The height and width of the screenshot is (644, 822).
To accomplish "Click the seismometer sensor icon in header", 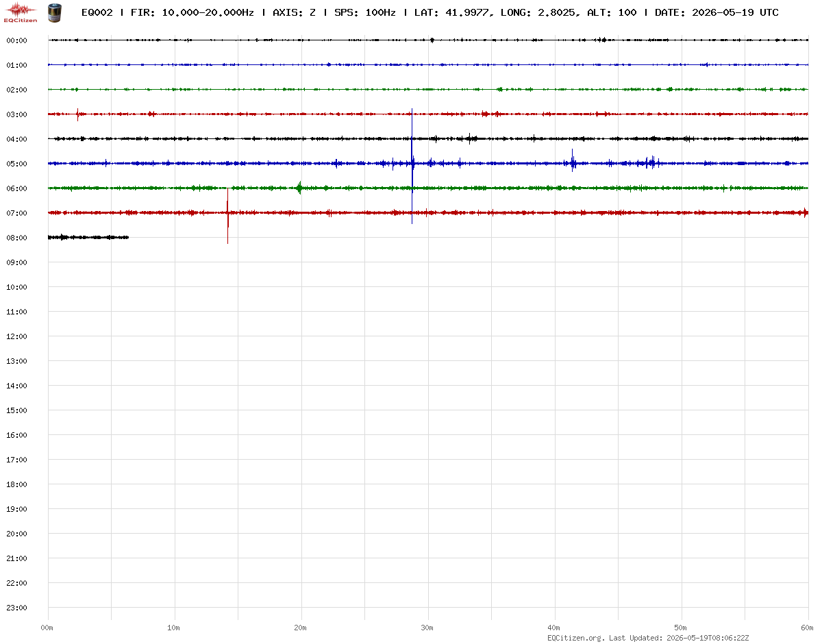I will [54, 12].
